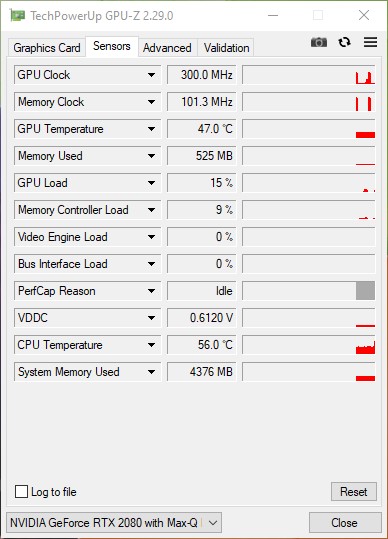Open the NVIDIA GeForce RTX 2080 device selector
388x539 pixels.
point(114,523)
